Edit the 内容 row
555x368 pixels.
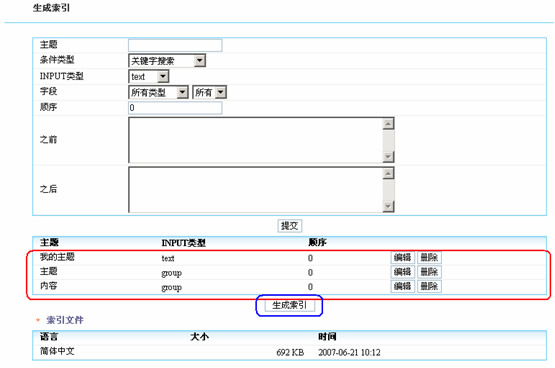(x=403, y=286)
